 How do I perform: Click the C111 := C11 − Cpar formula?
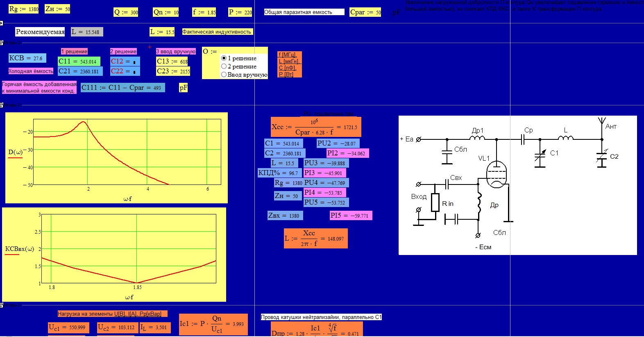coord(123,87)
